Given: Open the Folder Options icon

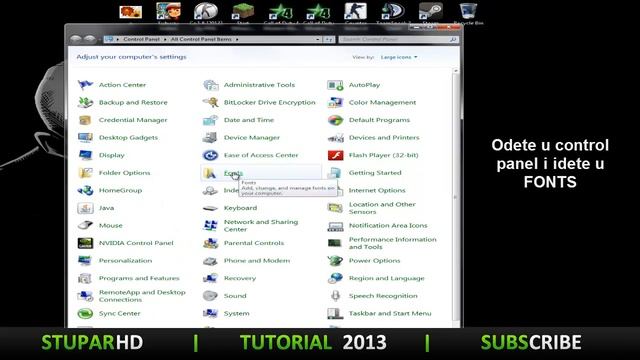Looking at the screenshot, I should coord(85,173).
